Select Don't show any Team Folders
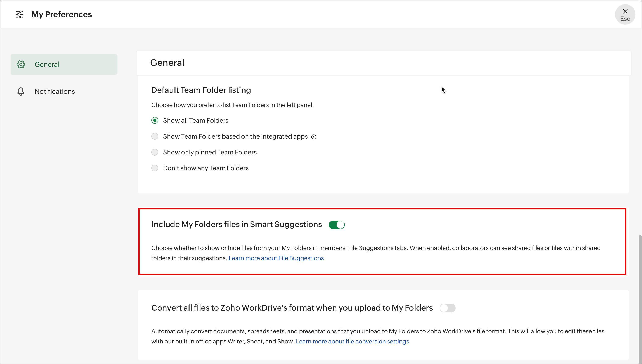The height and width of the screenshot is (364, 642). click(x=155, y=168)
